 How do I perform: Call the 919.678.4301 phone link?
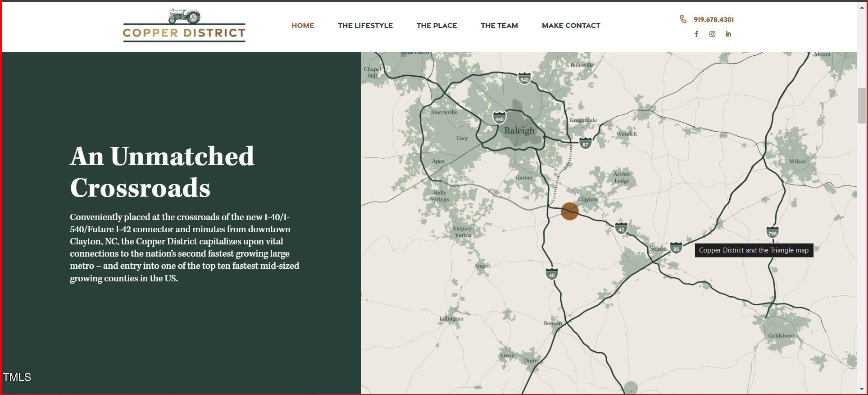[x=713, y=20]
